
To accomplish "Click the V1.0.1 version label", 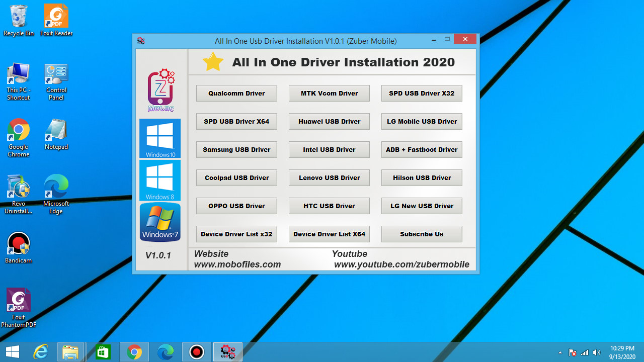I will (158, 255).
